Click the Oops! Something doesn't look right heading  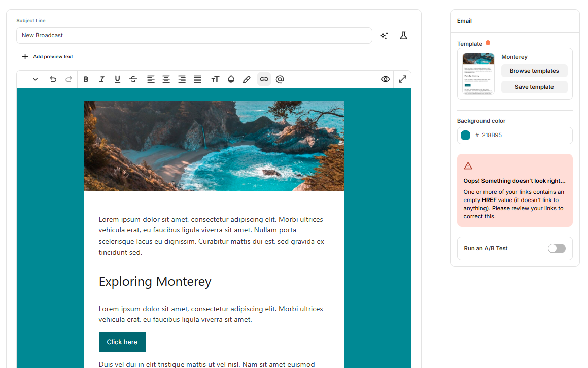pyautogui.click(x=514, y=181)
